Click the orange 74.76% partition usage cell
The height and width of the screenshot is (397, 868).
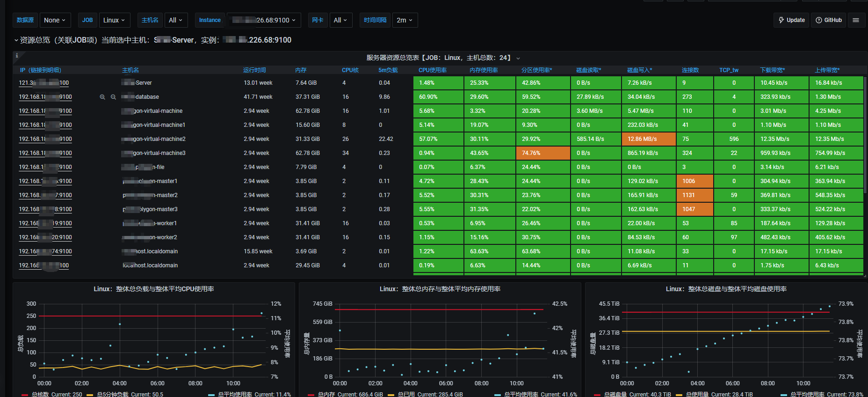(543, 153)
